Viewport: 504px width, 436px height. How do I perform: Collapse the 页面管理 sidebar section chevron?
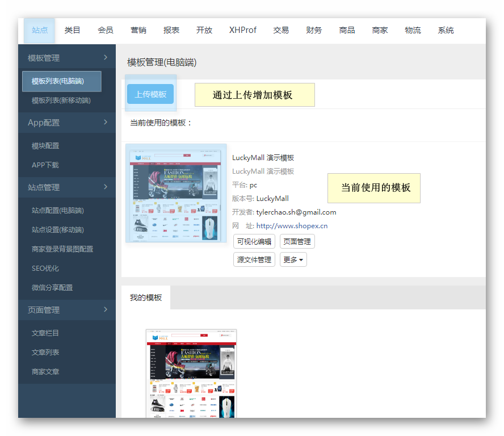click(x=106, y=309)
